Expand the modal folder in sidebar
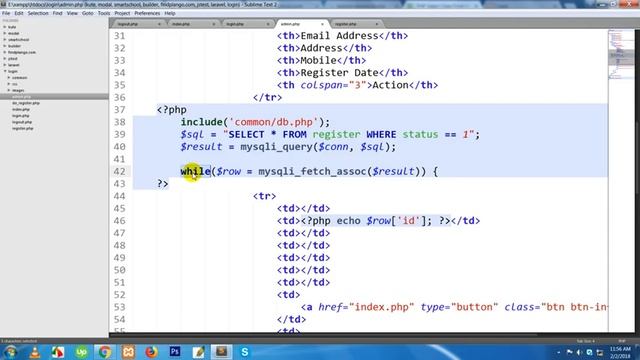This screenshot has width=640, height=360. coord(5,33)
